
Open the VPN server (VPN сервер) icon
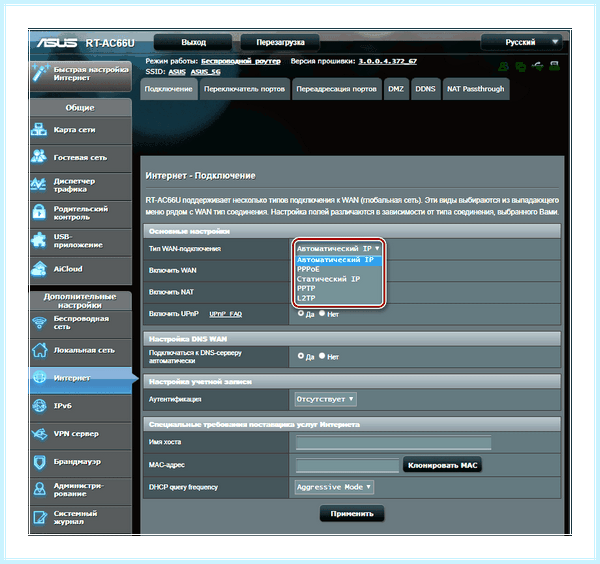coord(40,434)
